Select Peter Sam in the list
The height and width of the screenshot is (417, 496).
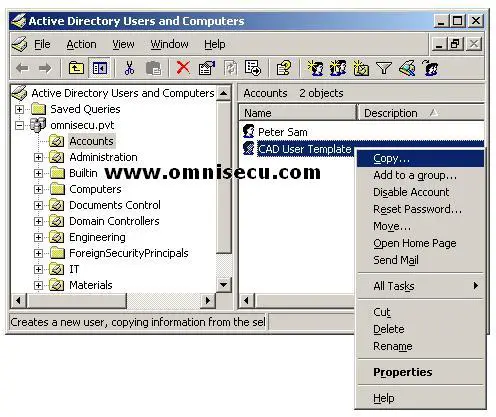(283, 132)
